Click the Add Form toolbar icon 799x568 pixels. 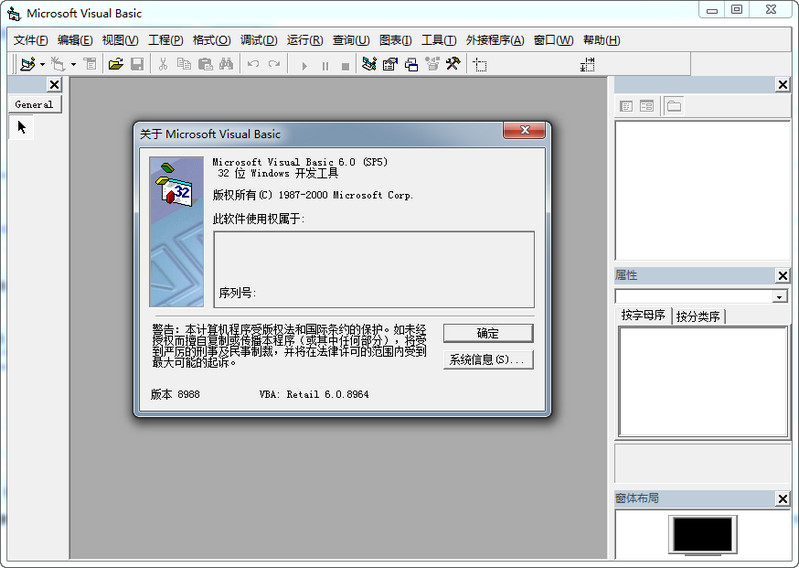[x=58, y=64]
